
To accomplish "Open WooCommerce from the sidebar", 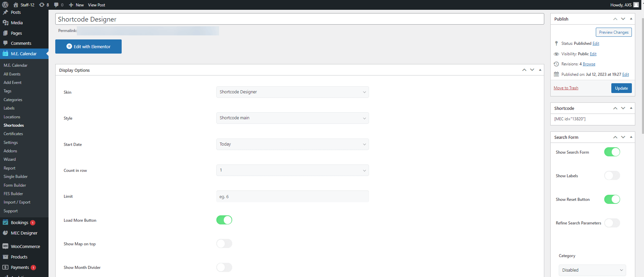I will [x=25, y=246].
